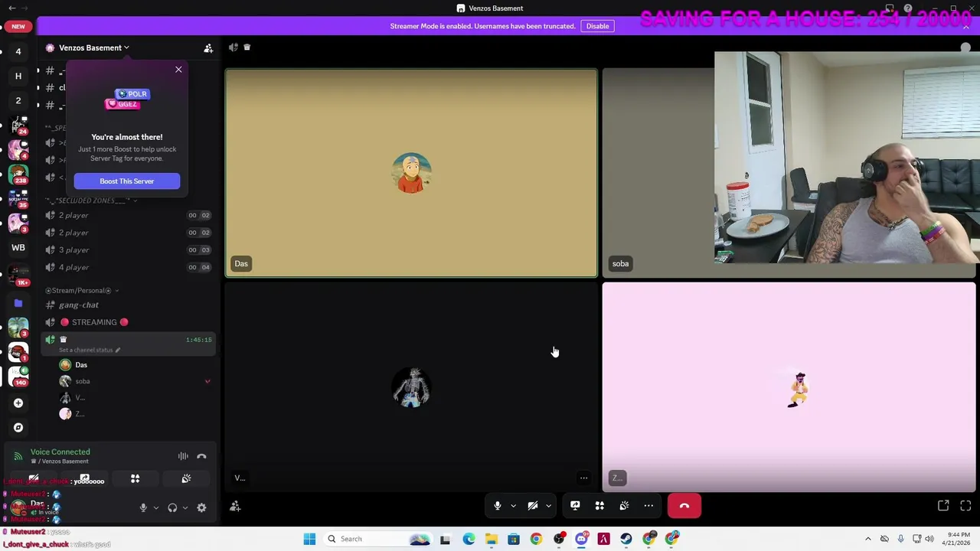The image size is (980, 551).
Task: Open microphone options arrow in call control bar
Action: [513, 506]
